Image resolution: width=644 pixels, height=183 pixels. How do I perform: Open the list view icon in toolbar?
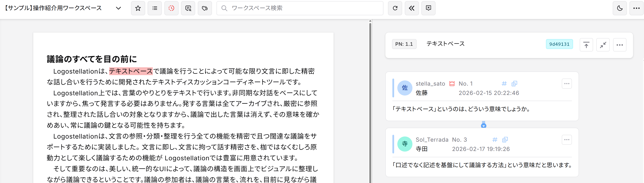[x=155, y=8]
